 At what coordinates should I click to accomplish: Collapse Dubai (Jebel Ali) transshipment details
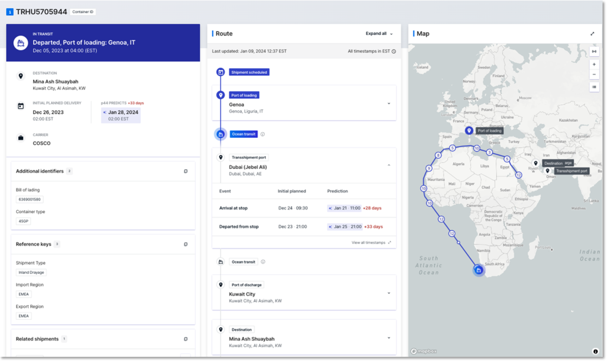coord(389,165)
